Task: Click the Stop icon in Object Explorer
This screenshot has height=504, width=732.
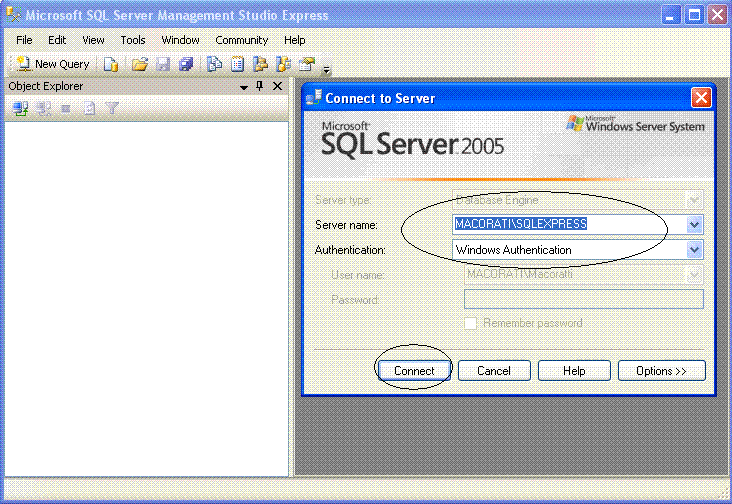Action: tap(66, 109)
